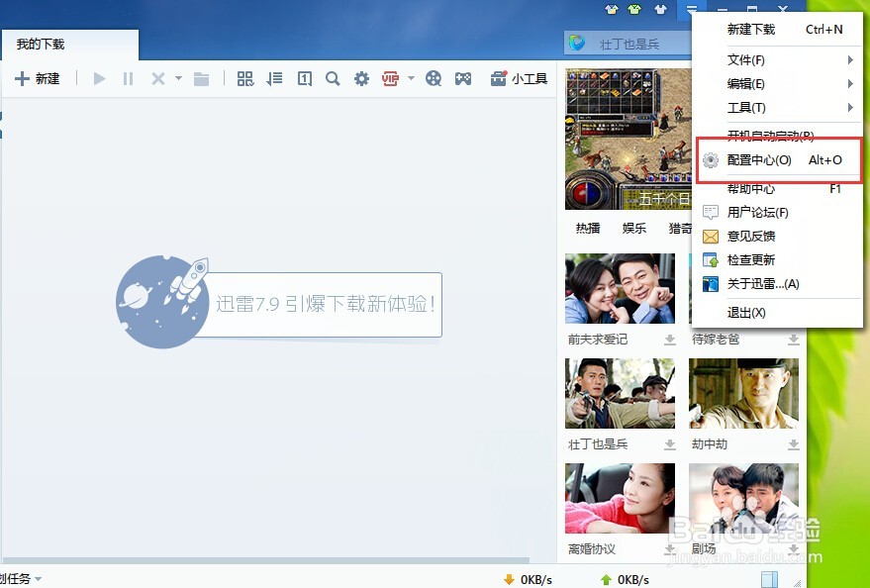
Task: Pause task with the pause icon
Action: tap(128, 79)
